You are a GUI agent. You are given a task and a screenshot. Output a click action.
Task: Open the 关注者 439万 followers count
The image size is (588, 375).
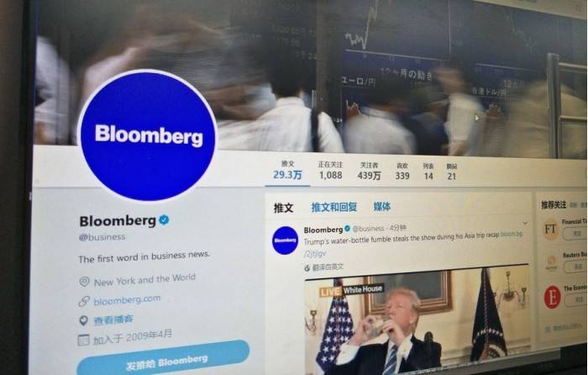(369, 172)
